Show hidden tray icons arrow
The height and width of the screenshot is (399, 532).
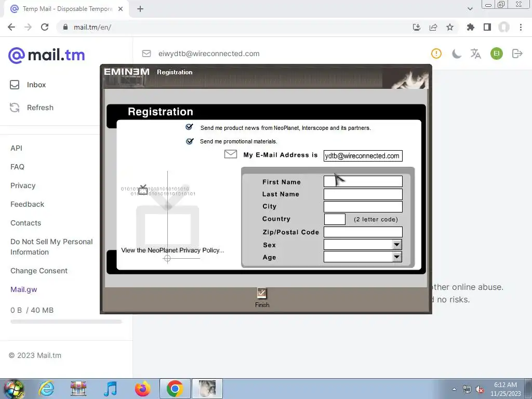(x=454, y=390)
